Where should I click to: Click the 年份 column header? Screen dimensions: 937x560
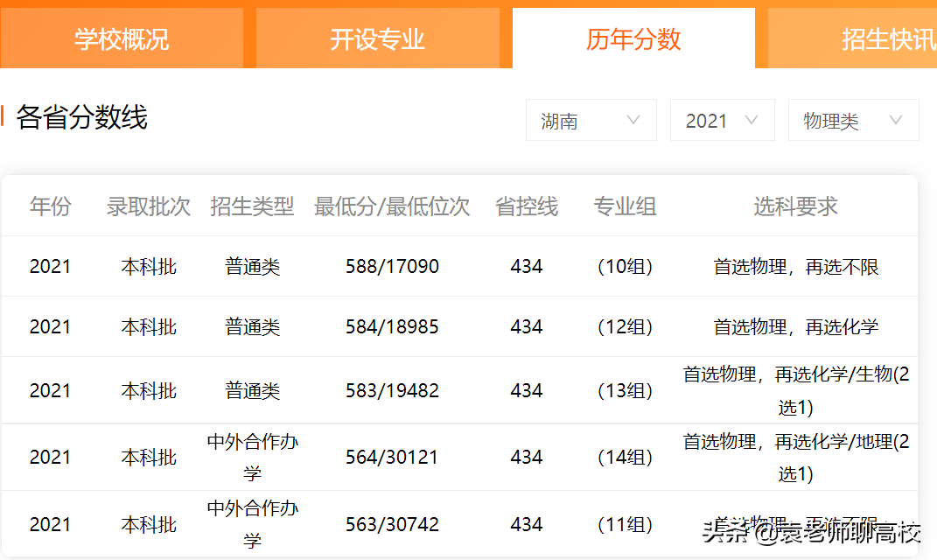[x=50, y=206]
